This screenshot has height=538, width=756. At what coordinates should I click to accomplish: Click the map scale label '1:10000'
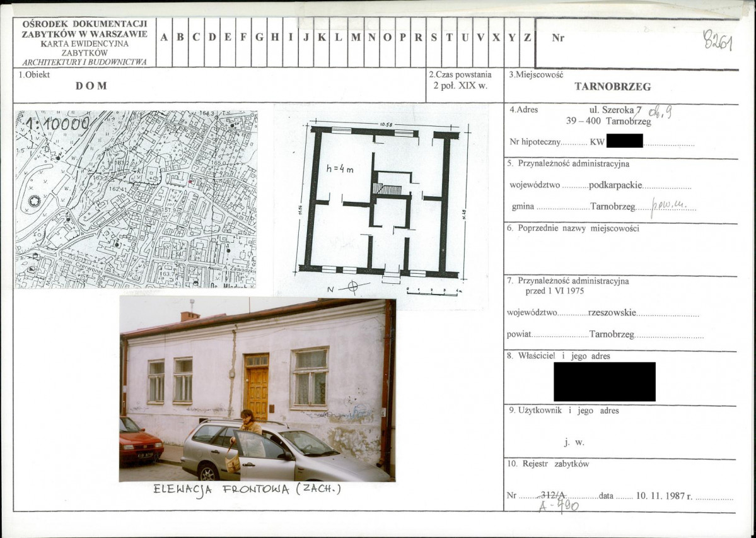click(x=57, y=124)
